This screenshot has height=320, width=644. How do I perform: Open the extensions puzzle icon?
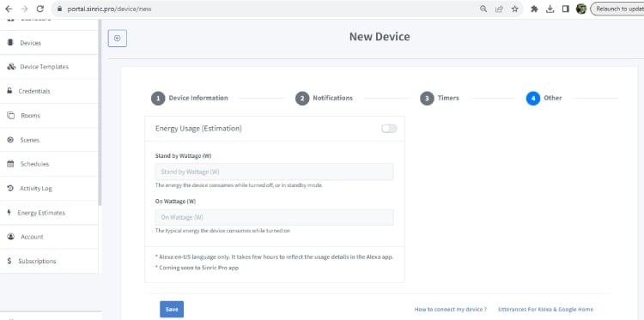click(x=534, y=9)
